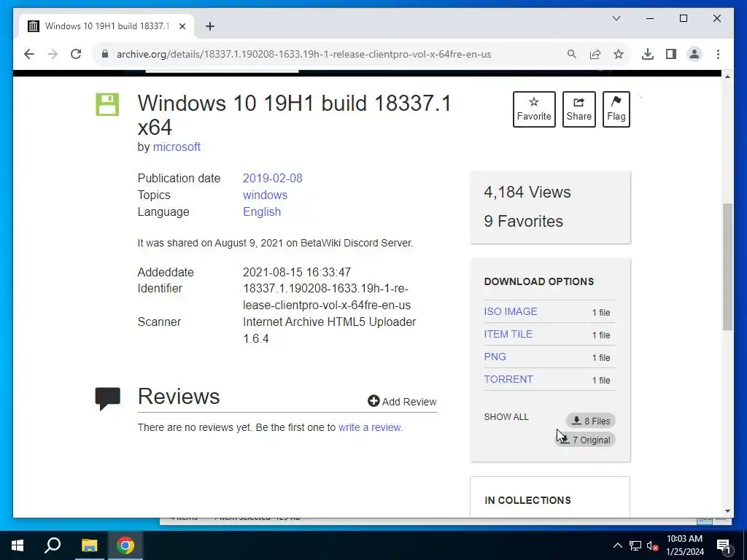Open the muted volume tray icon
The height and width of the screenshot is (560, 747).
[x=652, y=545]
